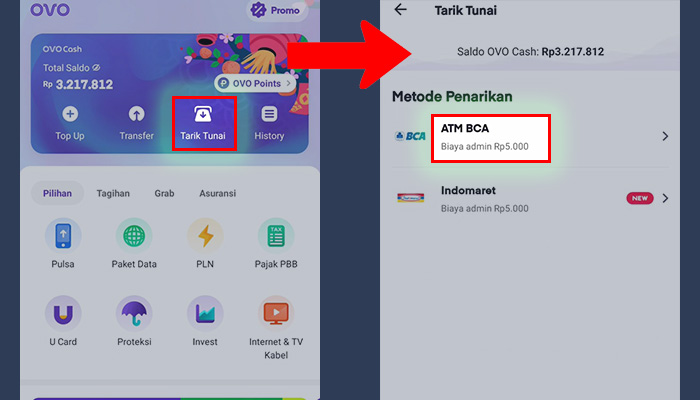Select the Tarik Tunai icon
Image resolution: width=700 pixels, height=400 pixels.
tap(203, 114)
